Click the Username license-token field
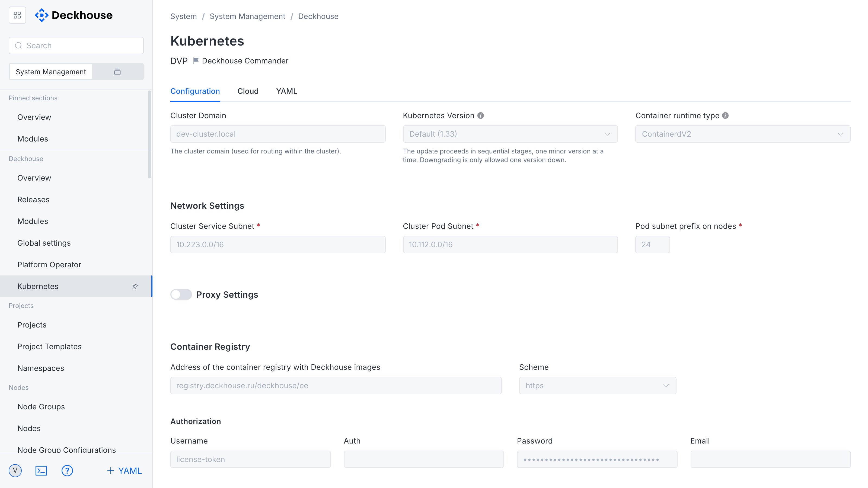Screen dimensions: 868x488 (x=250, y=459)
